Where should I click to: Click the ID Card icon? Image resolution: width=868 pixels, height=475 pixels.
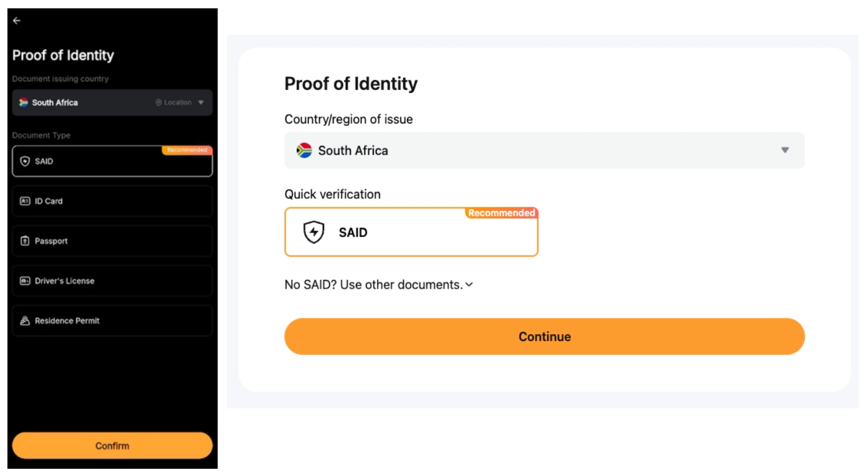pyautogui.click(x=25, y=201)
